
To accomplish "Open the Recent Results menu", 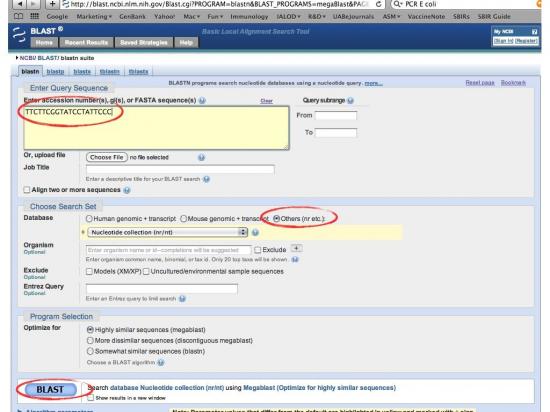I will pos(86,42).
